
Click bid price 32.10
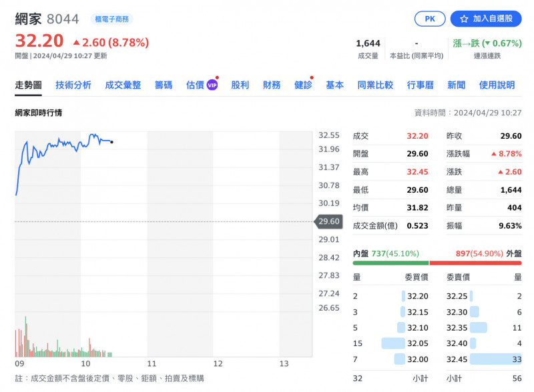coord(418,328)
